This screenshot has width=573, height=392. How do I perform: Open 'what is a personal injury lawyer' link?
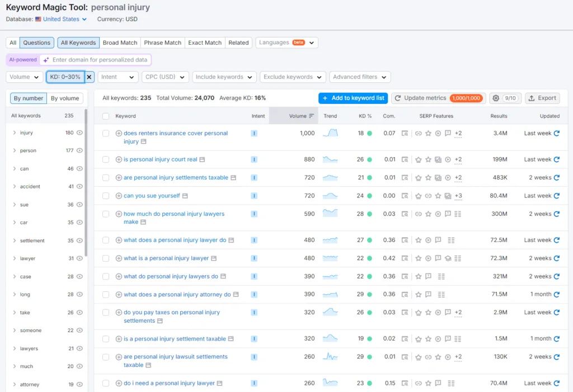pyautogui.click(x=166, y=258)
